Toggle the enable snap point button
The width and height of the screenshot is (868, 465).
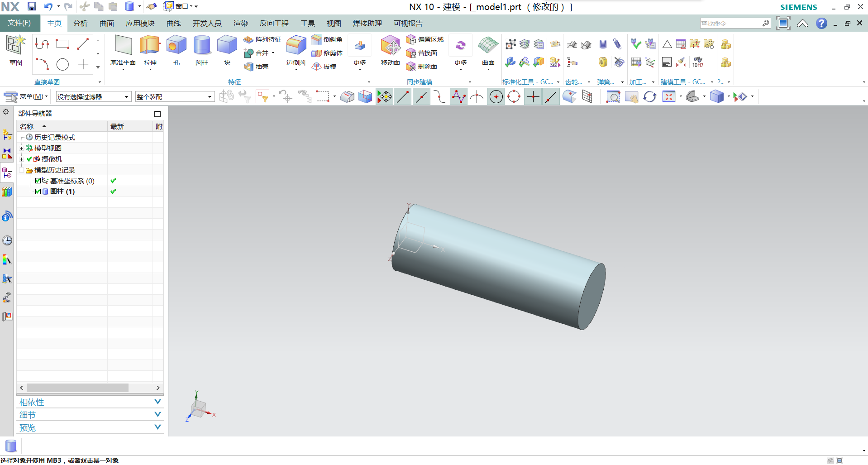[x=384, y=97]
